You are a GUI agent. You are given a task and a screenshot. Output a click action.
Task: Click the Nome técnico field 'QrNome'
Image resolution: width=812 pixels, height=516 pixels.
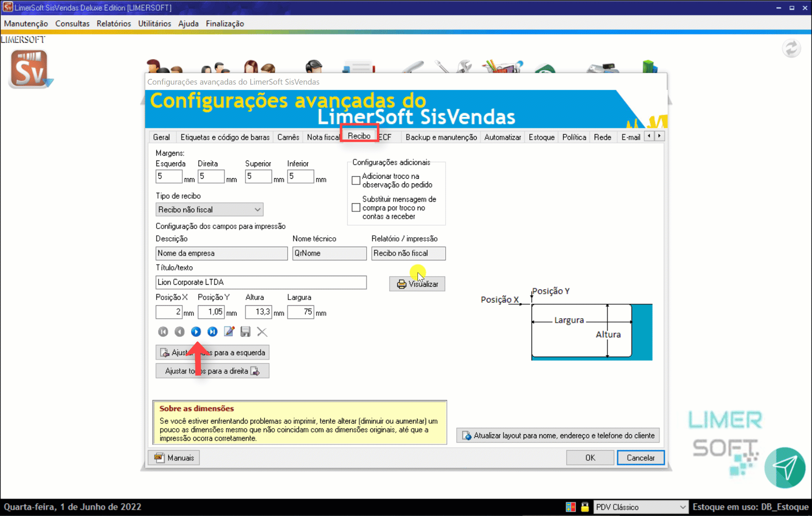(x=330, y=253)
